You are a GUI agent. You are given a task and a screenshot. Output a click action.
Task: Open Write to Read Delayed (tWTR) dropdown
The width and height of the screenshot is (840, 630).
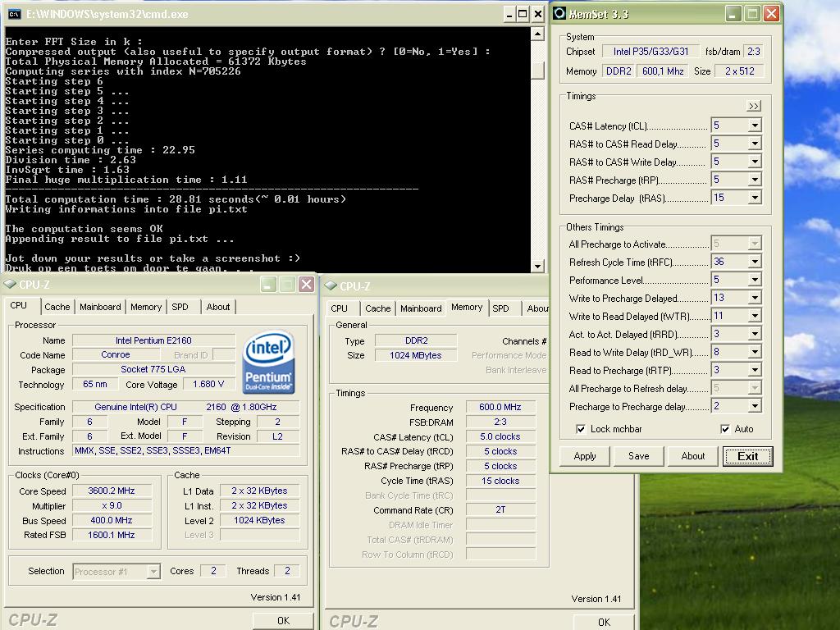755,316
